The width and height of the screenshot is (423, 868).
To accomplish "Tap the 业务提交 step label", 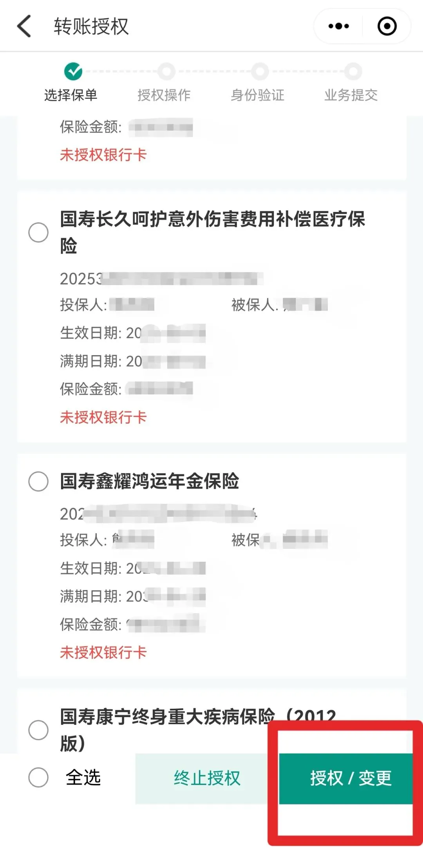I will [x=351, y=95].
